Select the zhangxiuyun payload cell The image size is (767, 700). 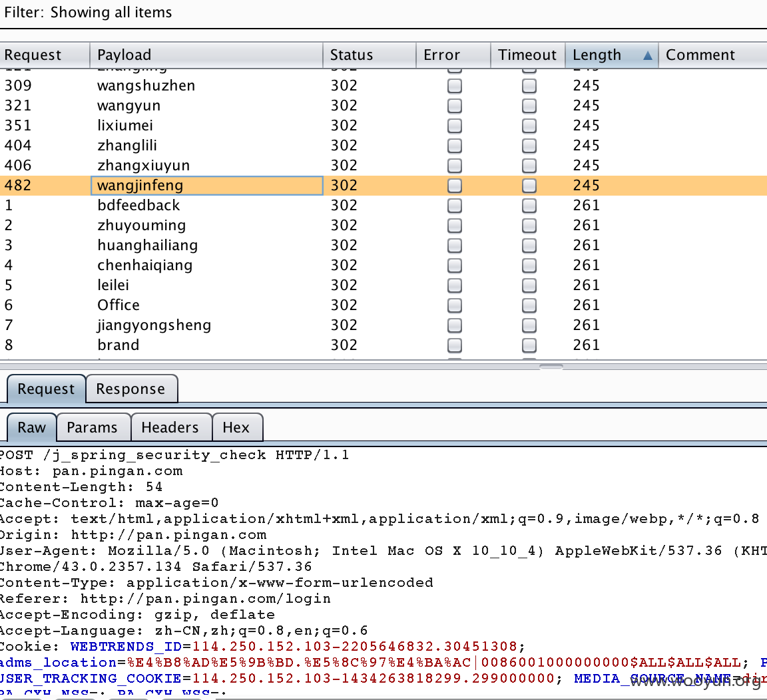pyautogui.click(x=206, y=166)
